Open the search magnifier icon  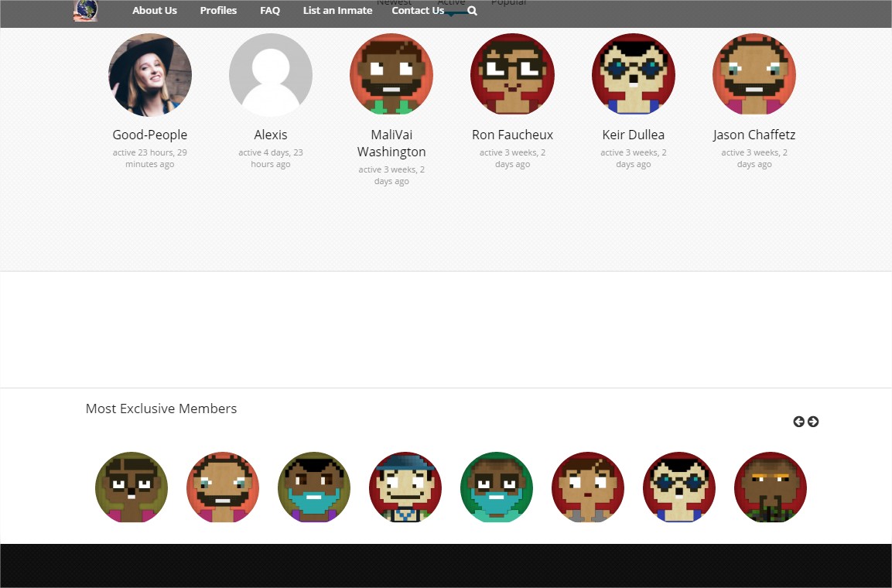coord(472,11)
